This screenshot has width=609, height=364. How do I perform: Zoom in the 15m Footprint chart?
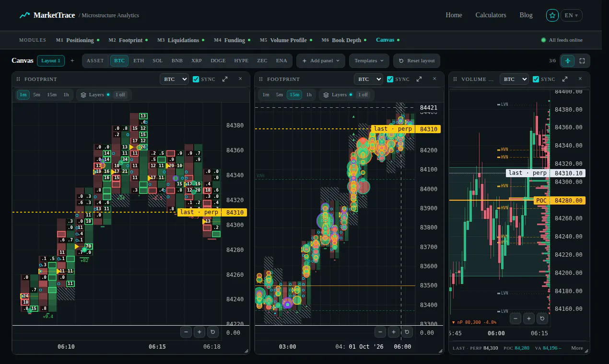[x=394, y=331]
